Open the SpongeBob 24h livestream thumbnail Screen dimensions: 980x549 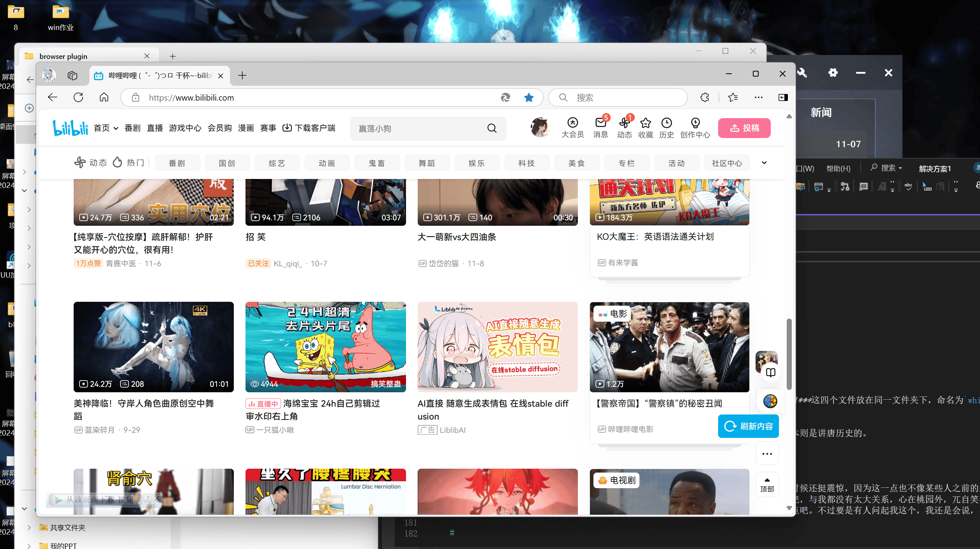(x=325, y=347)
